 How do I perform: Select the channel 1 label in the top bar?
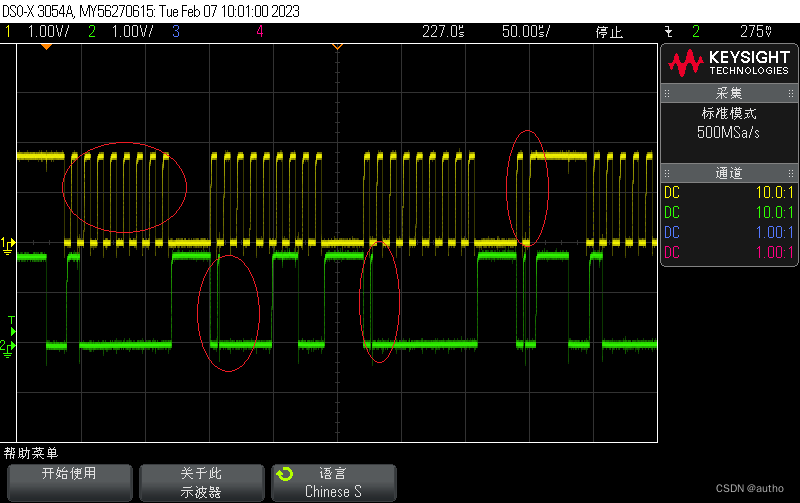click(8, 32)
